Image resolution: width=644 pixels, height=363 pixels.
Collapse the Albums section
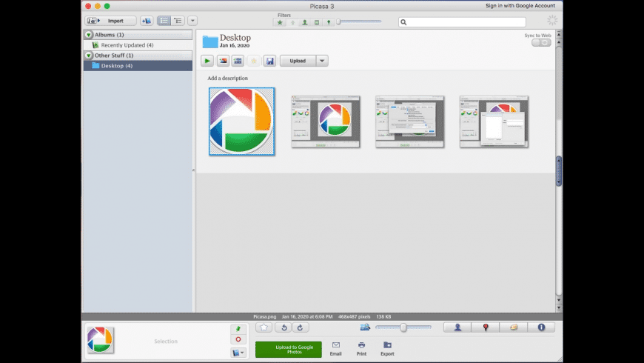(89, 35)
